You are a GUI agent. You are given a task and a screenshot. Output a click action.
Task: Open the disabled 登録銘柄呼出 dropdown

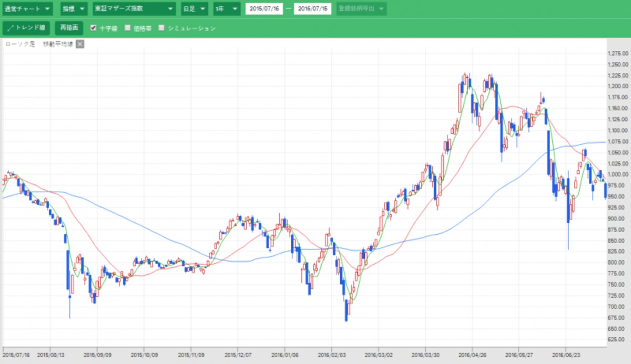point(361,9)
